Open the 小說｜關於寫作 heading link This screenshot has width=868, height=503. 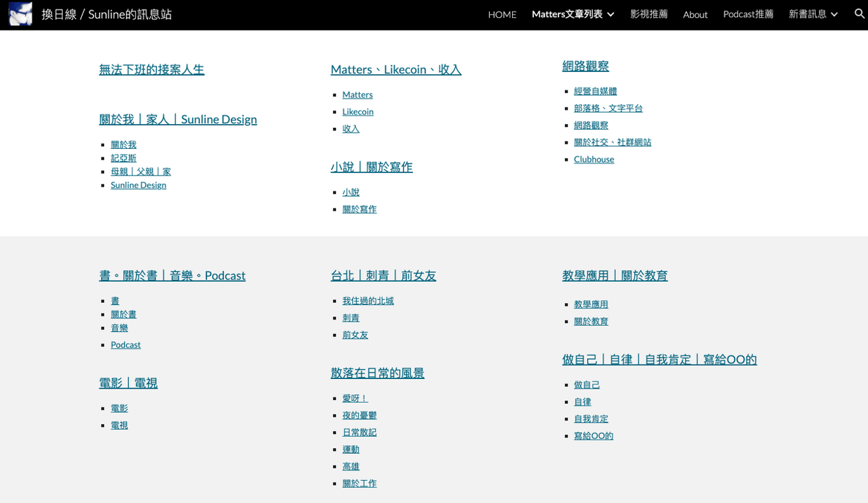pos(372,167)
